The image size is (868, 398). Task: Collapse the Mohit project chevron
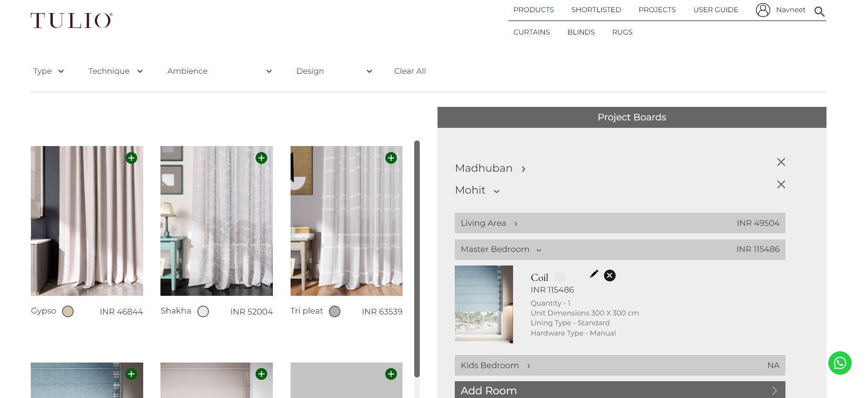tap(496, 191)
